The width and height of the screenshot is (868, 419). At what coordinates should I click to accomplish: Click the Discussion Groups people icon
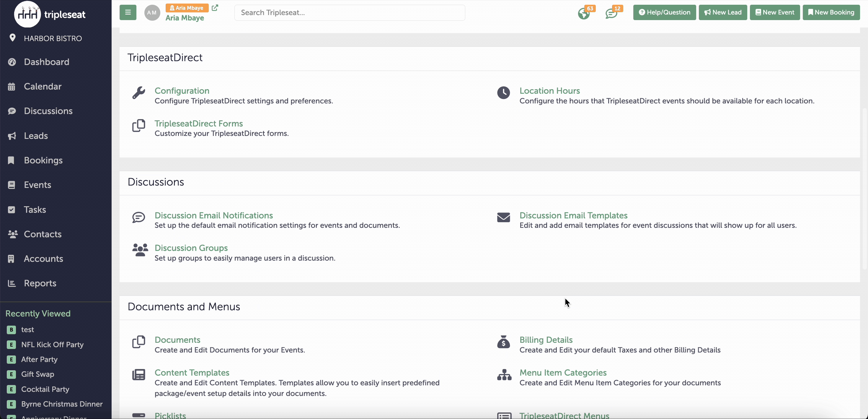pyautogui.click(x=140, y=250)
